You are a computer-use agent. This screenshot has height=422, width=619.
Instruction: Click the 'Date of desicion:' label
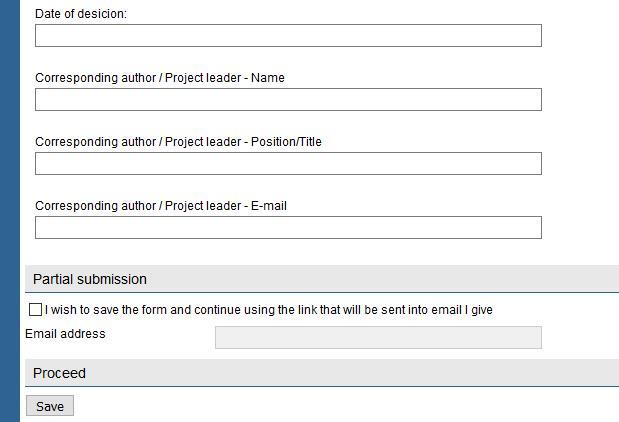pos(81,14)
